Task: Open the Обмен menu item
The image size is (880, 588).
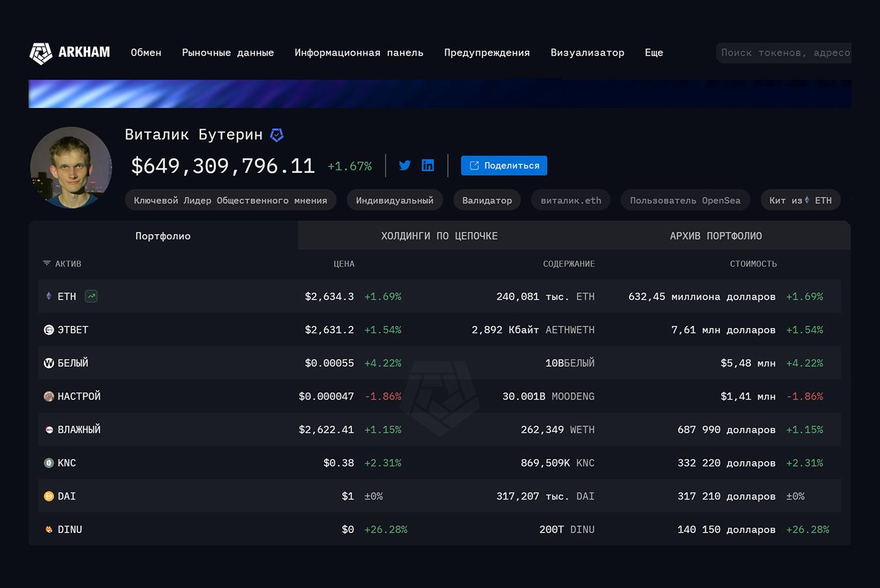Action: pyautogui.click(x=146, y=52)
